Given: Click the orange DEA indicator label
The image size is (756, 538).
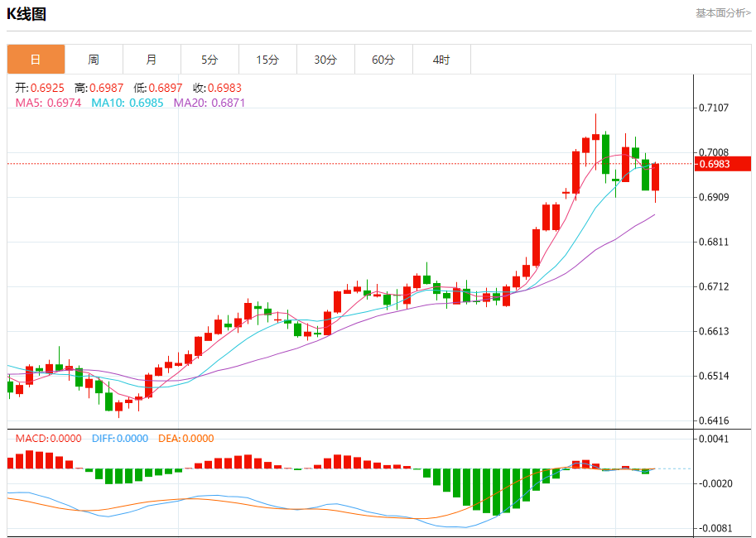Looking at the screenshot, I should [x=185, y=439].
